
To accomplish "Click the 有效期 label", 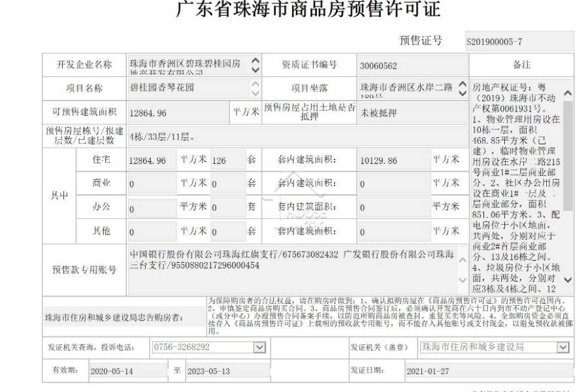I will [65, 370].
